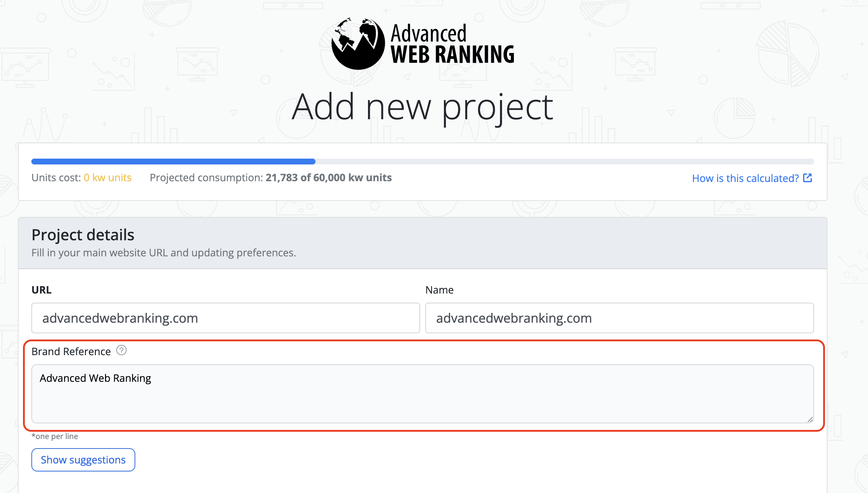Click the blue consumption progress bar
Viewport: 868px width, 493px height.
pos(173,162)
